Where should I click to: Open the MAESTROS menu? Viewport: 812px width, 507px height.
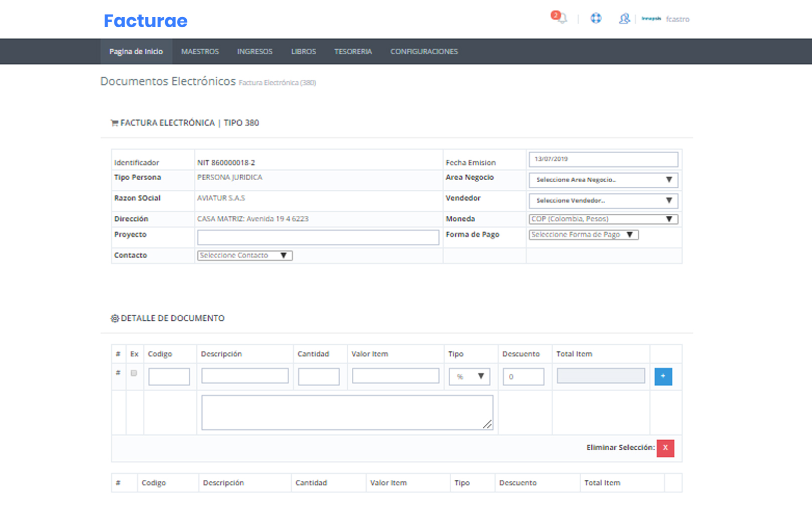[200, 52]
